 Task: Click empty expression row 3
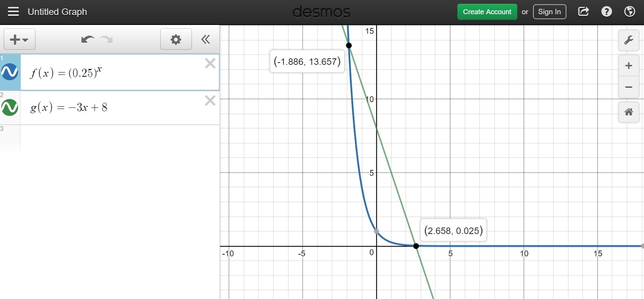click(120, 139)
